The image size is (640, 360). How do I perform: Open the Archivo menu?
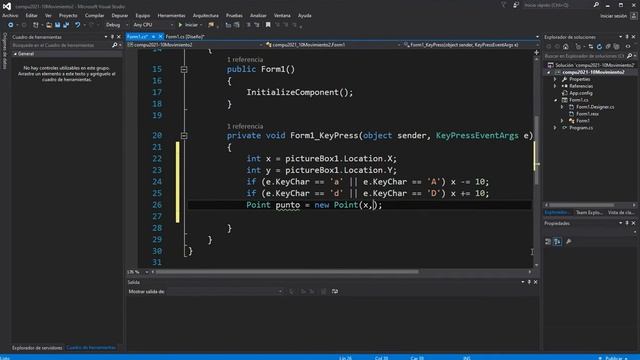click(10, 16)
